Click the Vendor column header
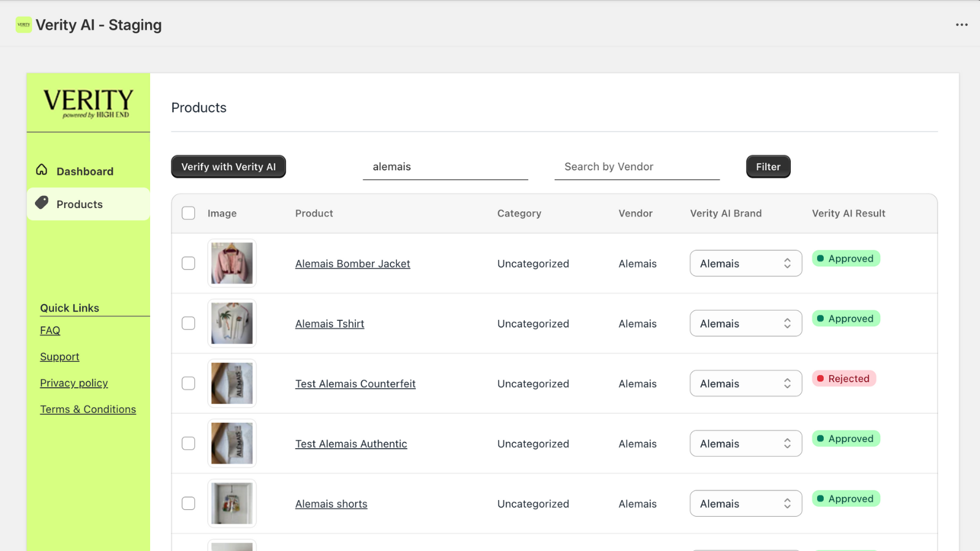 (x=636, y=213)
